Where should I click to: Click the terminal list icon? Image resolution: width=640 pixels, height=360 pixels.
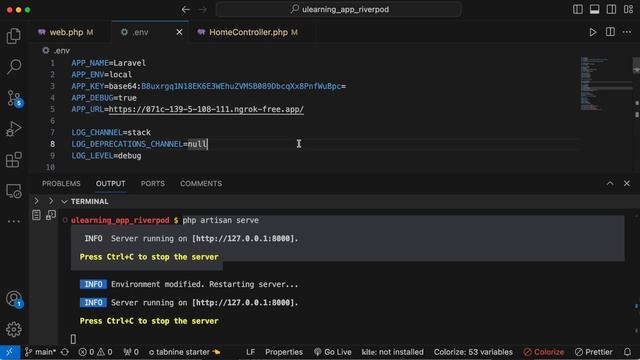tap(36, 215)
